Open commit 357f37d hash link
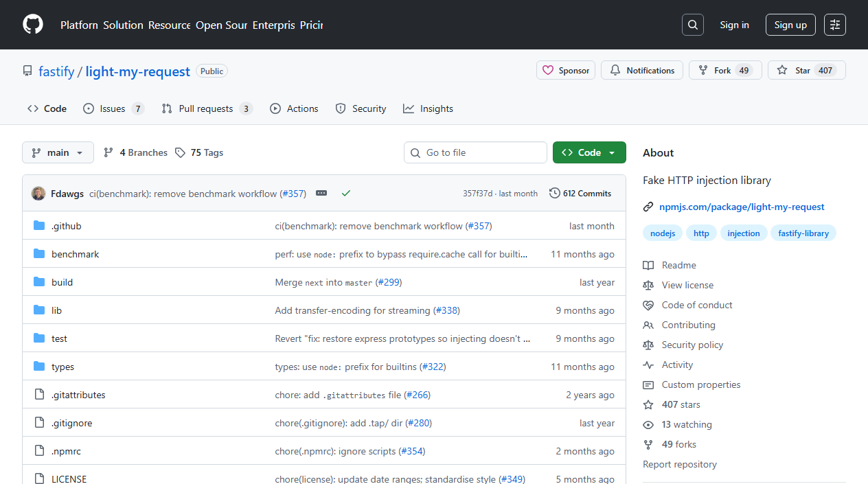This screenshot has height=484, width=868. [x=477, y=194]
